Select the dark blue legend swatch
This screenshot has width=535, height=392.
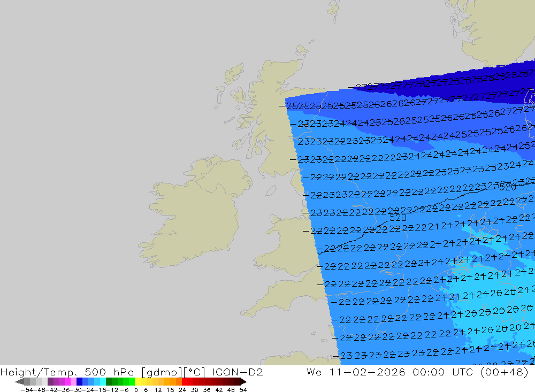[80, 381]
